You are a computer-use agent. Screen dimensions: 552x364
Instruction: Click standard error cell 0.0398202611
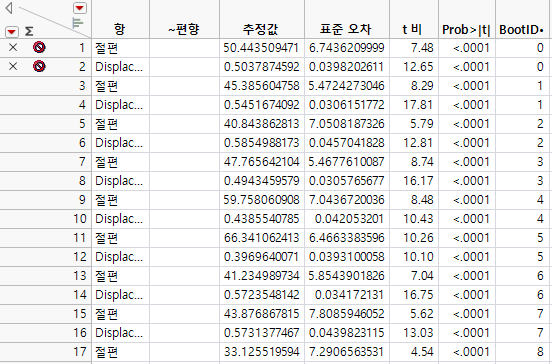[x=346, y=67]
